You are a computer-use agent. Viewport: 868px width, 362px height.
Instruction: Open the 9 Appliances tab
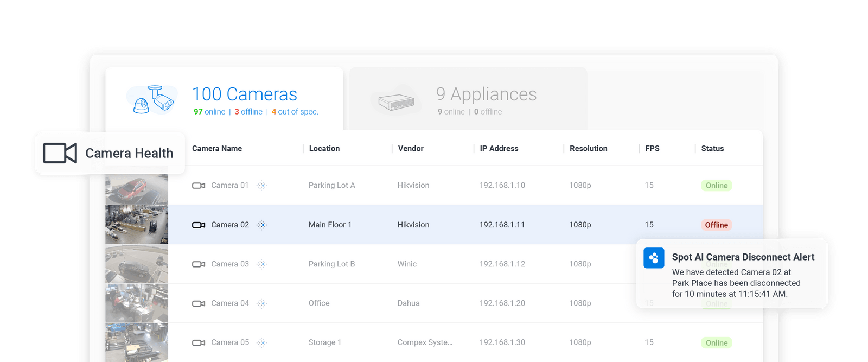(x=486, y=94)
